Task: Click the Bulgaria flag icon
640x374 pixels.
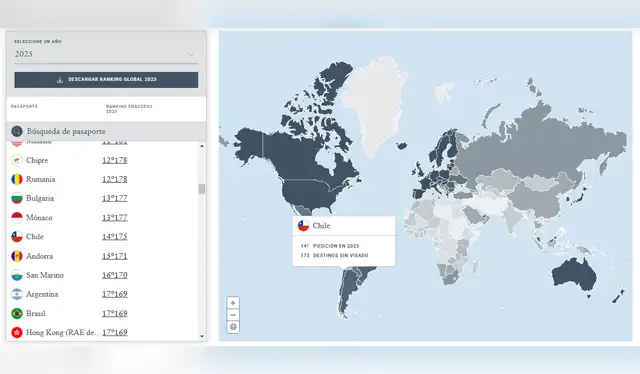Action: click(x=17, y=198)
